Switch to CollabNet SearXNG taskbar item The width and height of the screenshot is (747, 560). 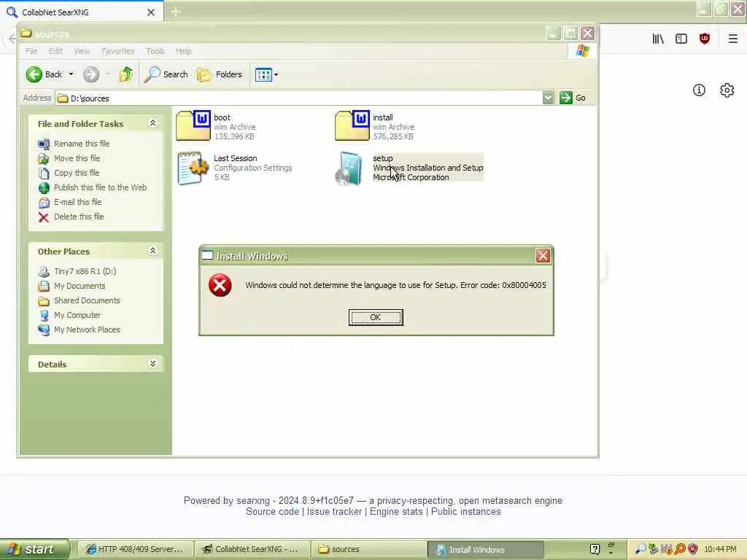tap(252, 549)
